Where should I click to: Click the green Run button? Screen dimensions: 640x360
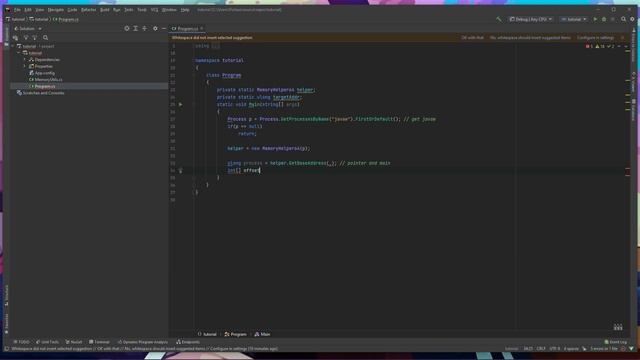click(x=595, y=19)
